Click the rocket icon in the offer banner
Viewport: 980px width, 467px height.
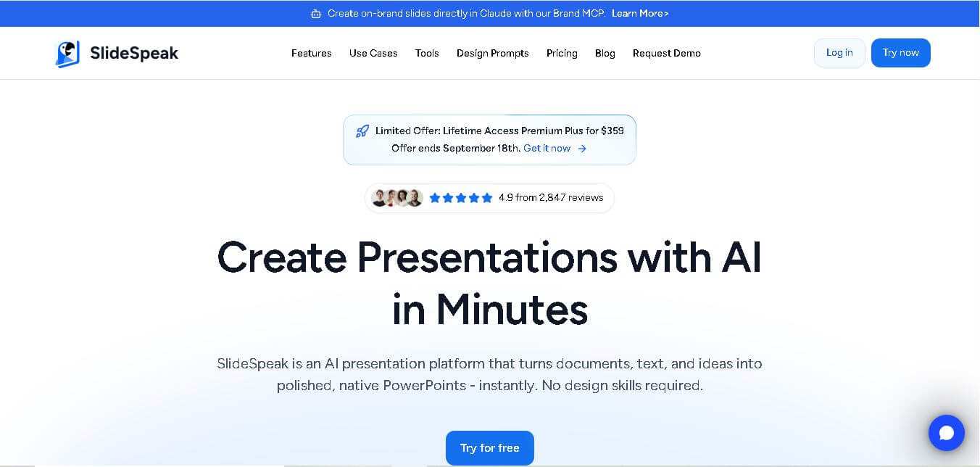pos(362,131)
